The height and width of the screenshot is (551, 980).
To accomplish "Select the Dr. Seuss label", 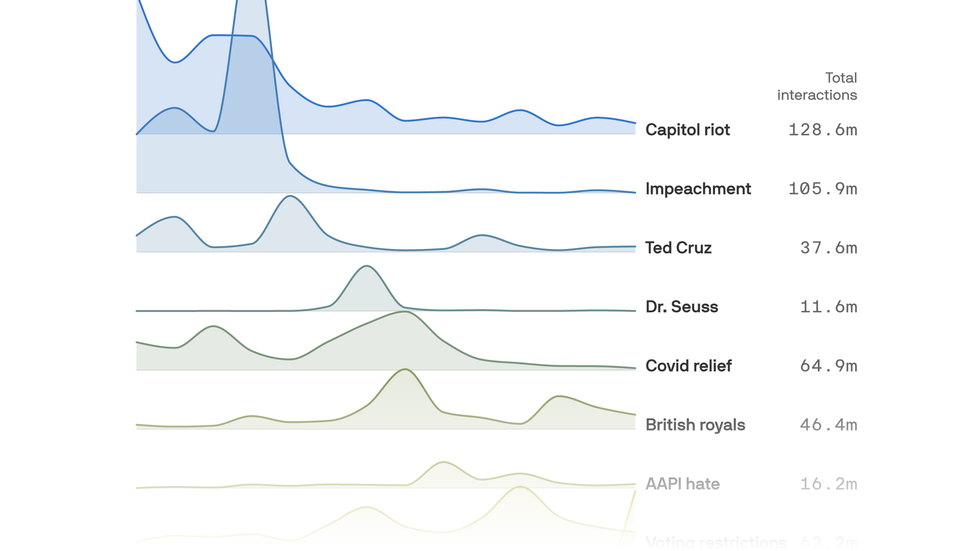I will 681,307.
